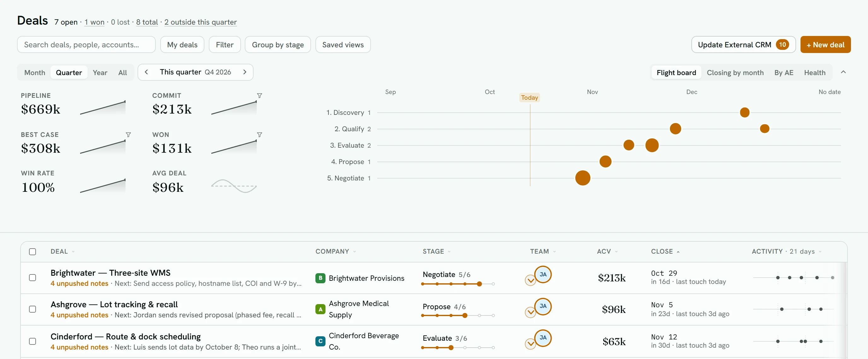Open the Filter button

(225, 45)
